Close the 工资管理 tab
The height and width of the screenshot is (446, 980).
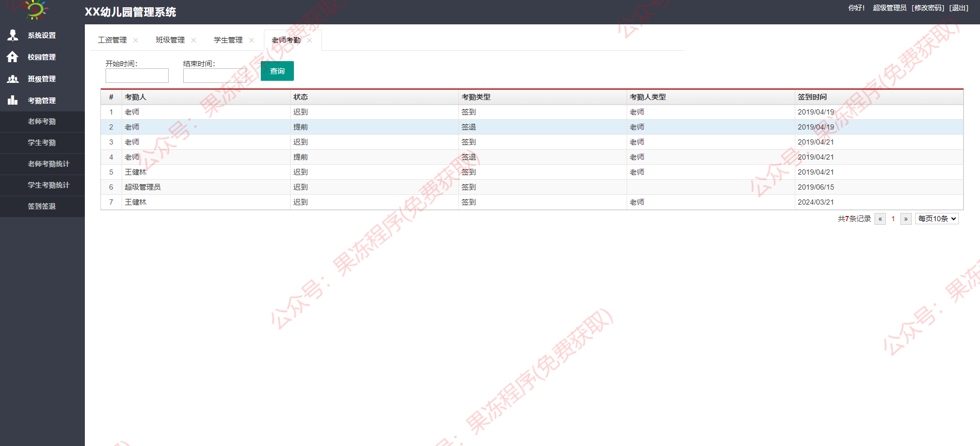[136, 40]
